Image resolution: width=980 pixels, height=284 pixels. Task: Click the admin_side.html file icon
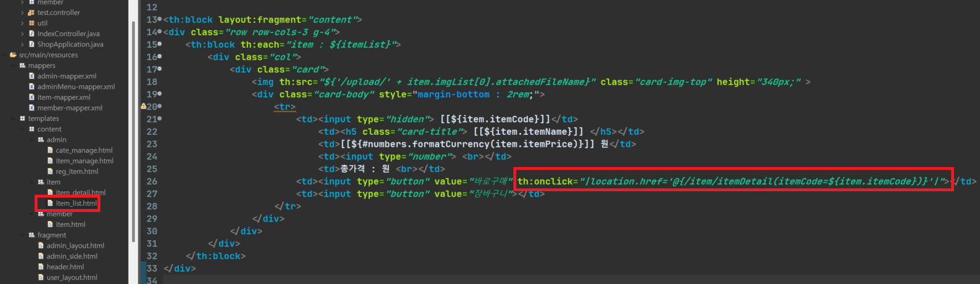[x=41, y=256]
